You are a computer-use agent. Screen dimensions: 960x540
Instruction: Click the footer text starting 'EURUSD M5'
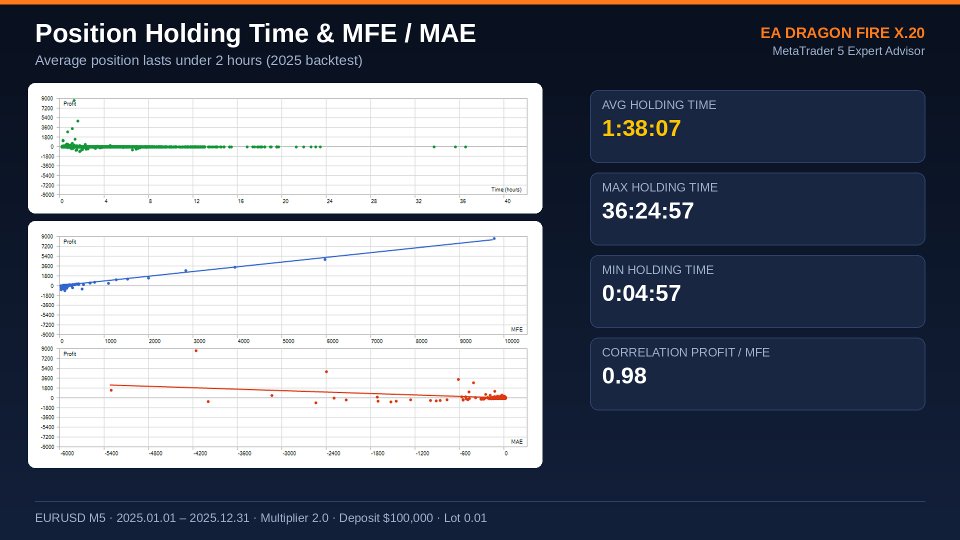point(261,518)
